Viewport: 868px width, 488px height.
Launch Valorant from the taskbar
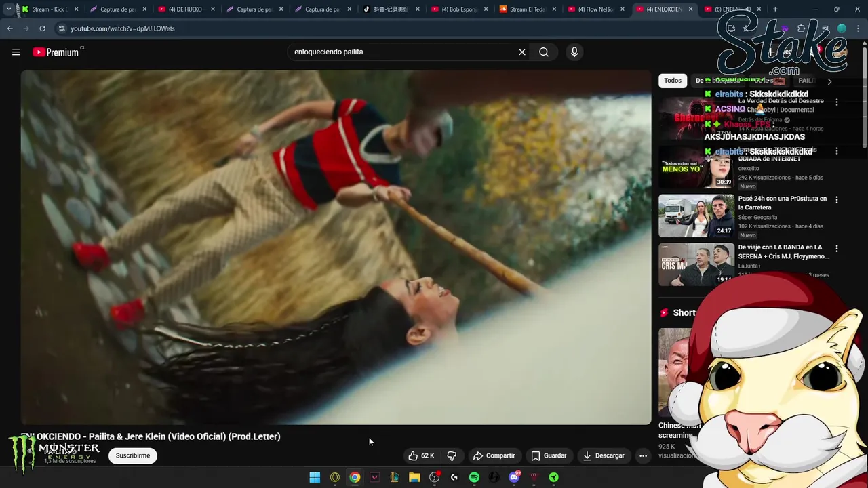point(374,478)
